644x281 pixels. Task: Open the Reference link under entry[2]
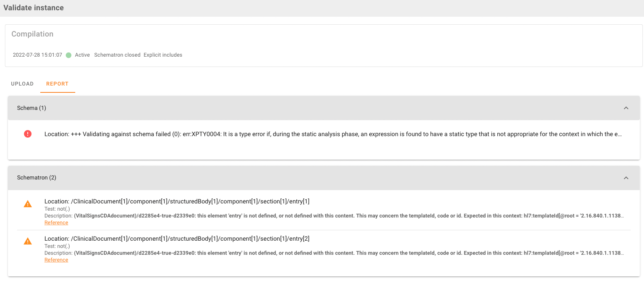coord(56,260)
